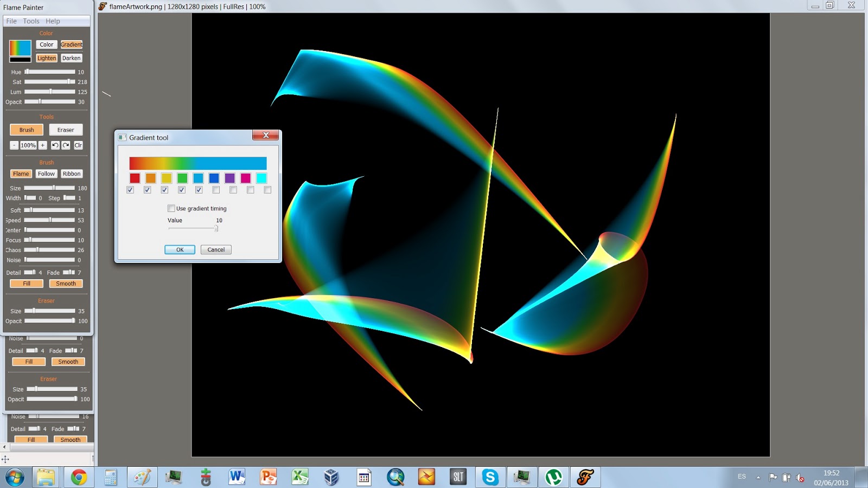This screenshot has height=488, width=868.
Task: Open PowerPoint from the taskbar
Action: pyautogui.click(x=268, y=477)
